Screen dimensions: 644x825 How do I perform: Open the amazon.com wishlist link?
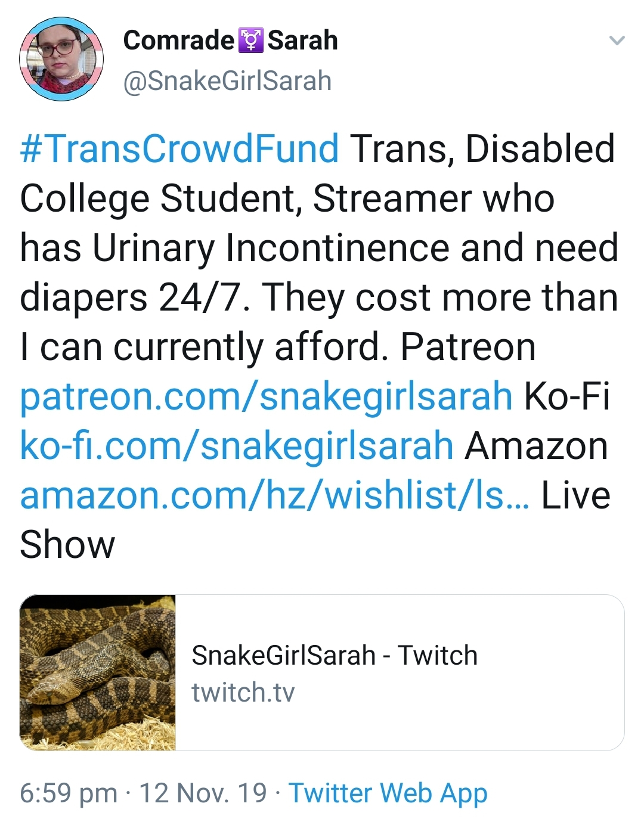click(x=274, y=495)
